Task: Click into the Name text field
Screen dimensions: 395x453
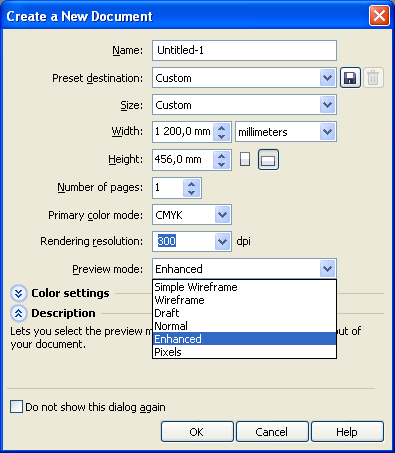Action: (244, 50)
